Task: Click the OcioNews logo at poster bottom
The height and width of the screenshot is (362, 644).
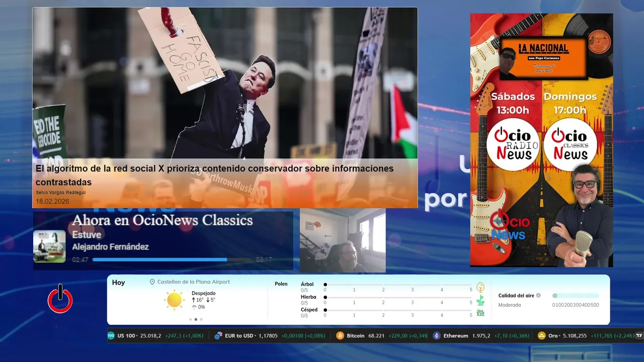Action: (x=509, y=225)
